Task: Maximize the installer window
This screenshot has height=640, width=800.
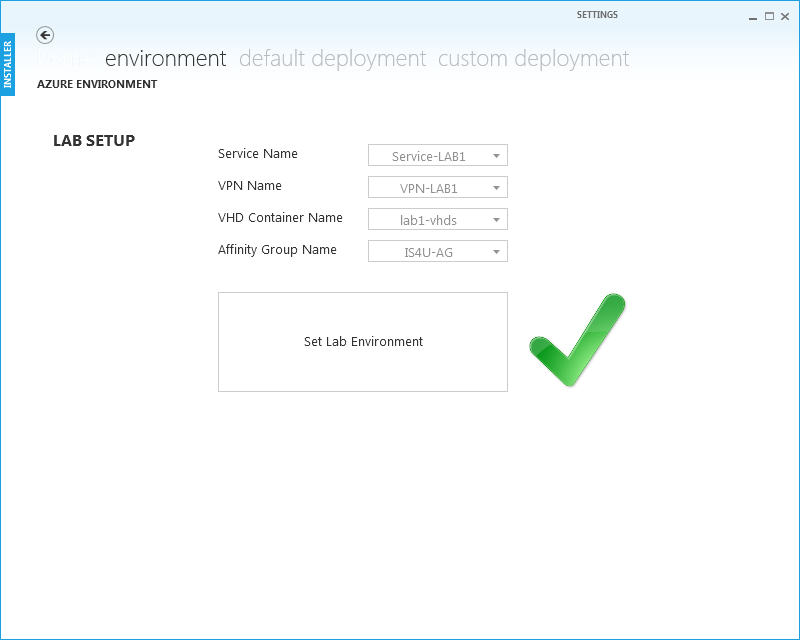Action: coord(769,16)
